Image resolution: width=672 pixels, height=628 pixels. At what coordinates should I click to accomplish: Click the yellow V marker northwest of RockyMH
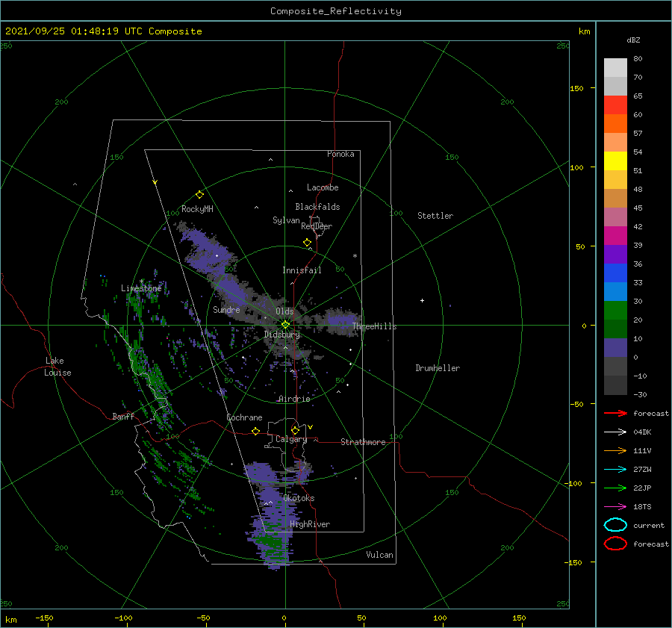pyautogui.click(x=155, y=182)
